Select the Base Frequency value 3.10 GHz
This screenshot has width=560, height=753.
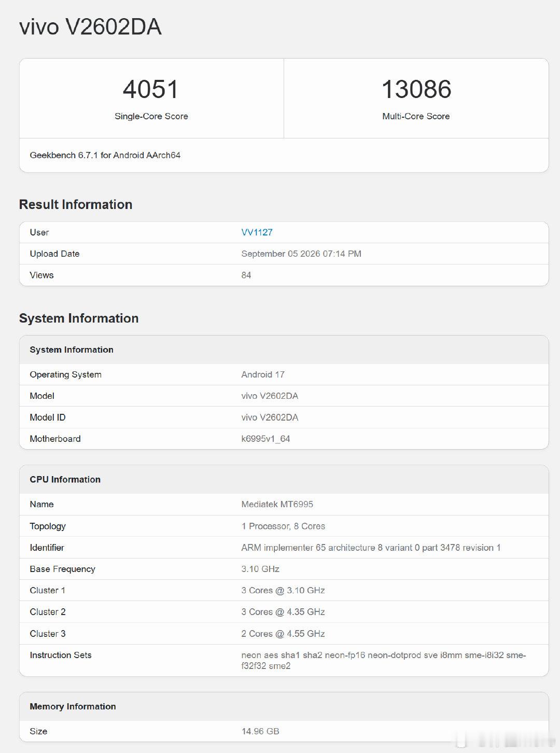(x=260, y=569)
